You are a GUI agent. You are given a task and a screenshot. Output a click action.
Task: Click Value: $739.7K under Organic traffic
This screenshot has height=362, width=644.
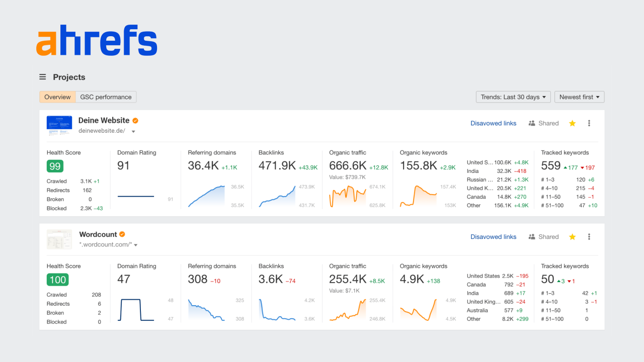[x=348, y=177]
